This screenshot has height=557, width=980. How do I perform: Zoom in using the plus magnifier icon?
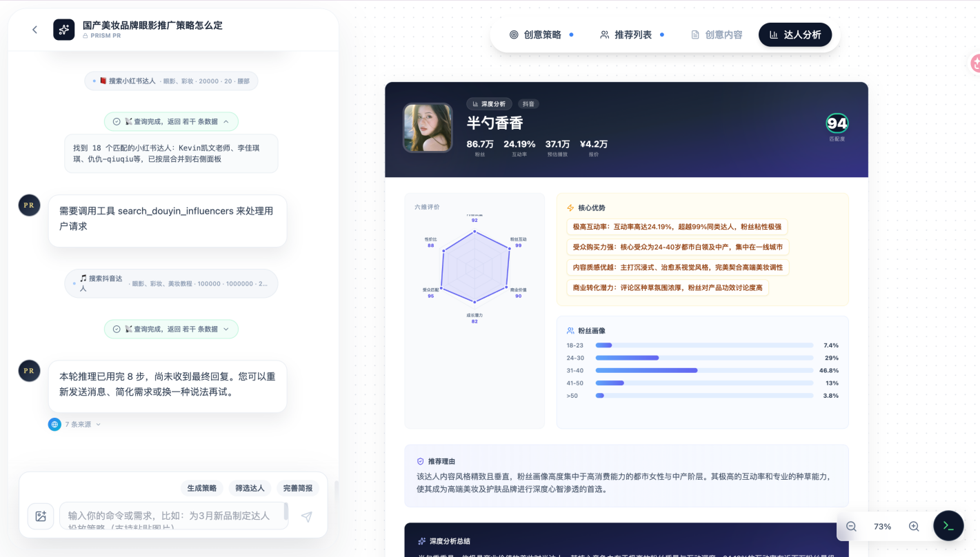913,526
